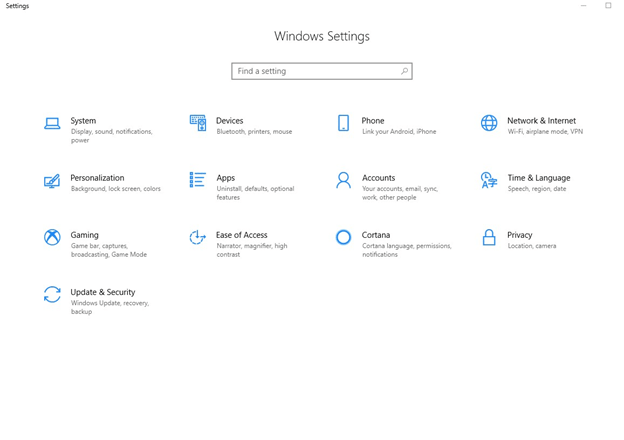Click 'Windows Update, recovery, backup' text
The width and height of the screenshot is (624, 440).
coord(110,307)
